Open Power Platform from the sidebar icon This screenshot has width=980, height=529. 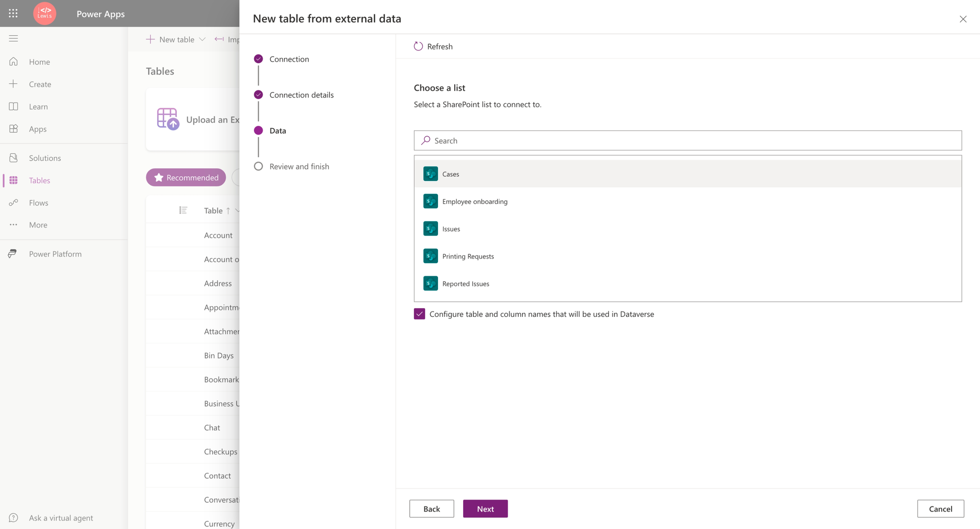13,254
